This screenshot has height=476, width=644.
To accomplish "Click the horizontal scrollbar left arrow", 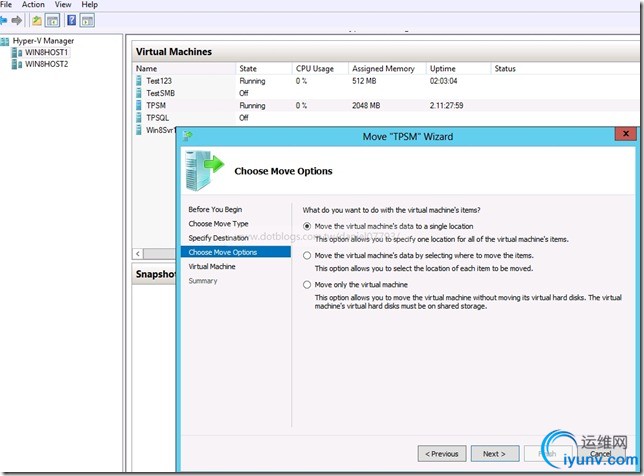I will click(138, 254).
